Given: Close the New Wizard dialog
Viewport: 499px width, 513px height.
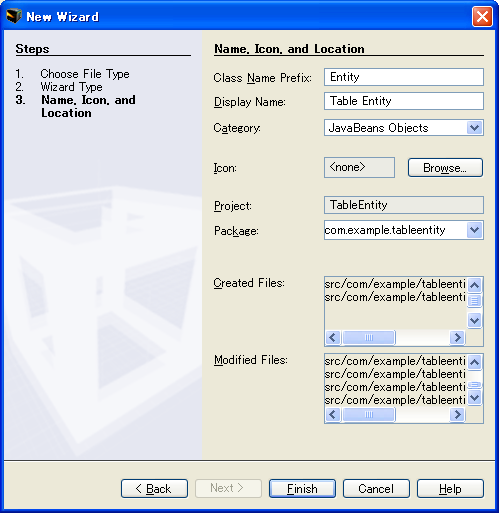Looking at the screenshot, I should pos(482,16).
